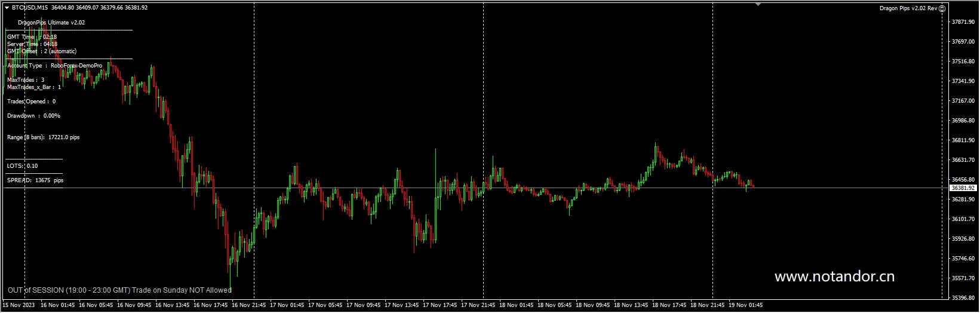This screenshot has height=313, width=980.
Task: Click price scale value 37341.90
Action: [964, 81]
